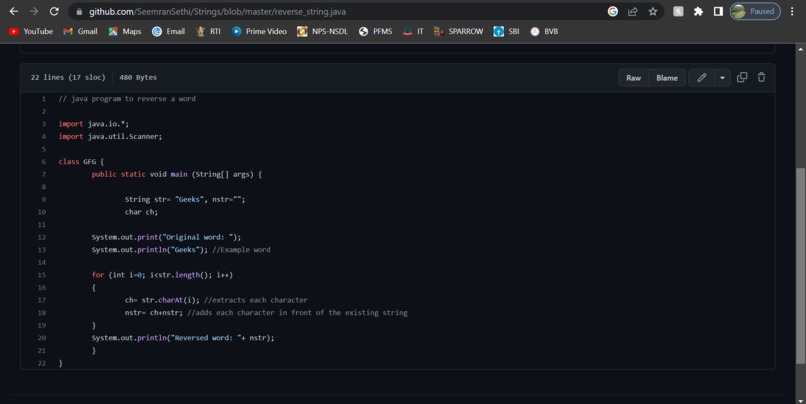The height and width of the screenshot is (404, 806).
Task: Click the '22 lines (17 sloc)' text
Action: click(68, 77)
